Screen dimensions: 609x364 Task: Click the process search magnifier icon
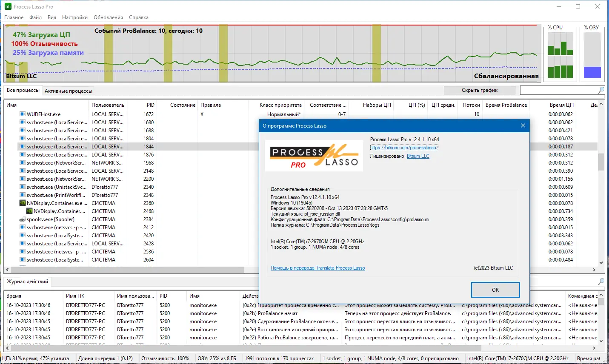(601, 90)
